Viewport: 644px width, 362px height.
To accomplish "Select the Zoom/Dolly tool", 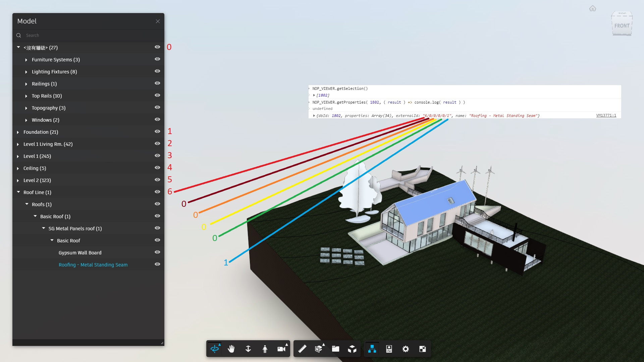I will pos(248,349).
